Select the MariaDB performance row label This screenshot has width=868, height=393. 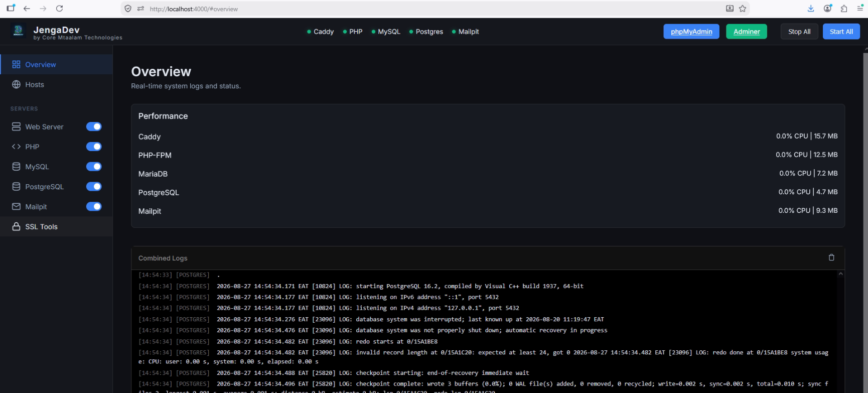[153, 174]
